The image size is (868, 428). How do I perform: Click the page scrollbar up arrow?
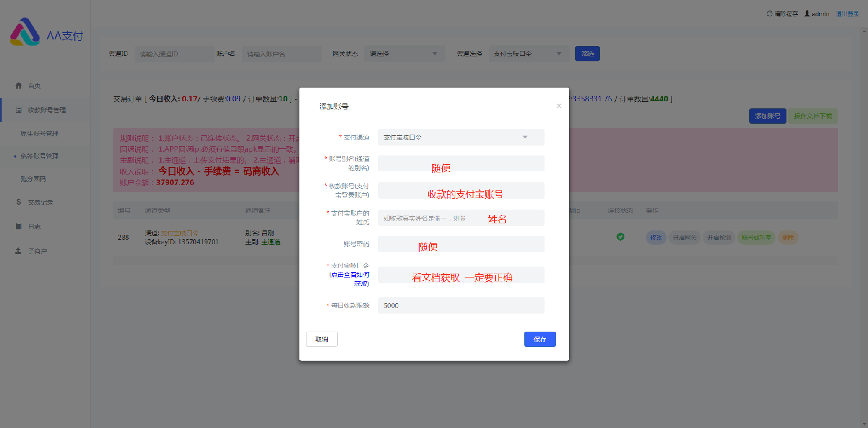[865, 32]
